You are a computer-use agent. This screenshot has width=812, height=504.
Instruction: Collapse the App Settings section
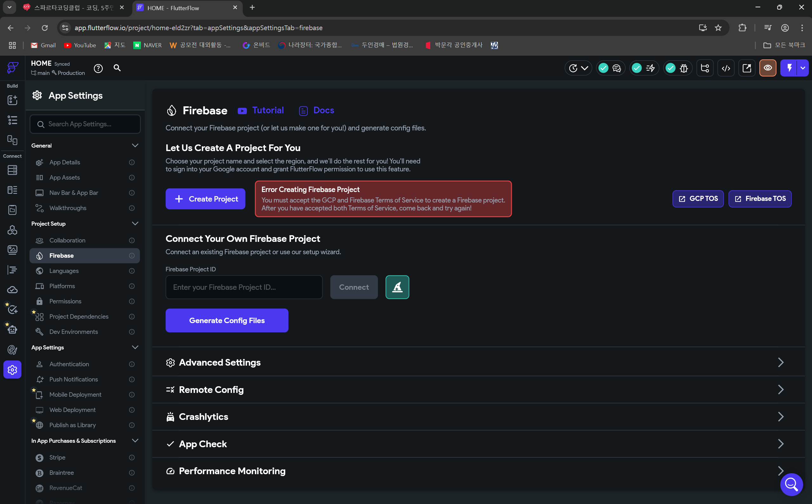135,347
